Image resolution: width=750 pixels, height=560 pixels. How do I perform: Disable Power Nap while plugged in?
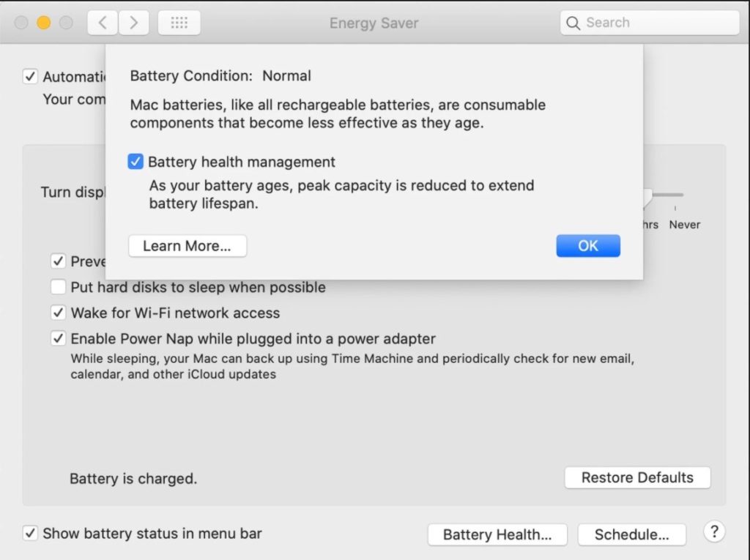point(58,339)
